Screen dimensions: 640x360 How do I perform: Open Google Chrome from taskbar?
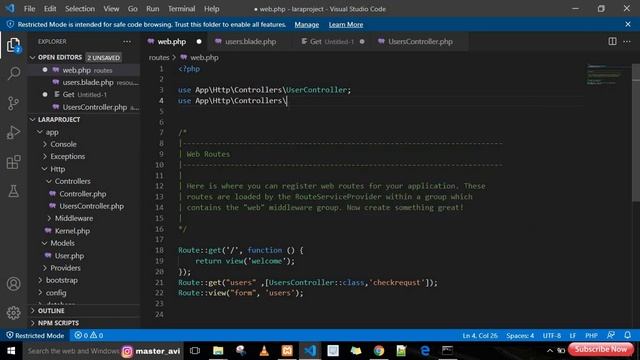pos(379,351)
